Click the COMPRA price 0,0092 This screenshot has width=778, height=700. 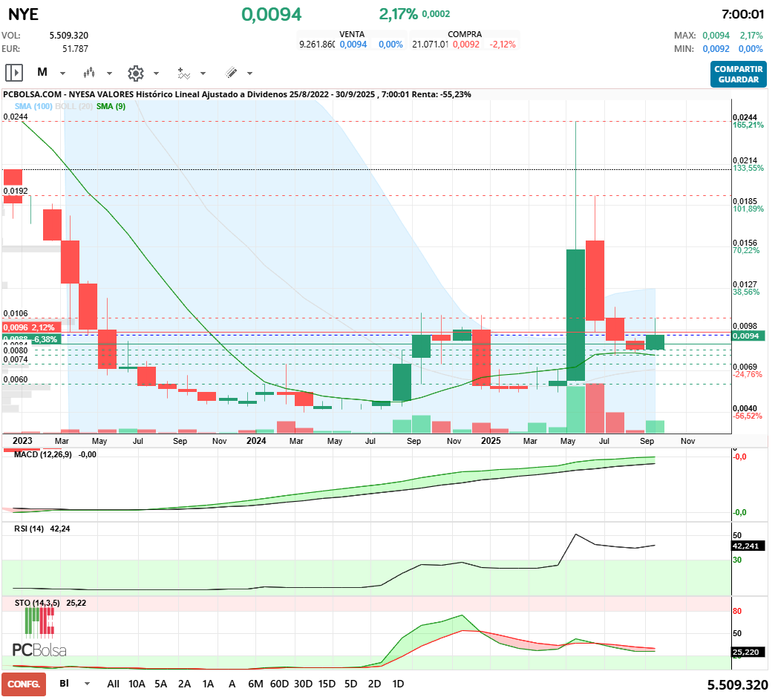(x=466, y=44)
